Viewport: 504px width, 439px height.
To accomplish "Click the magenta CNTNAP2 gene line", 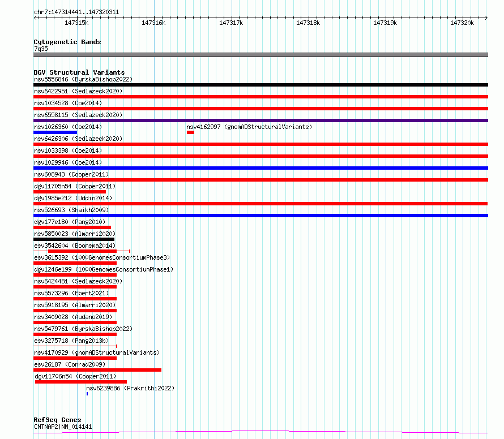I will point(260,432).
